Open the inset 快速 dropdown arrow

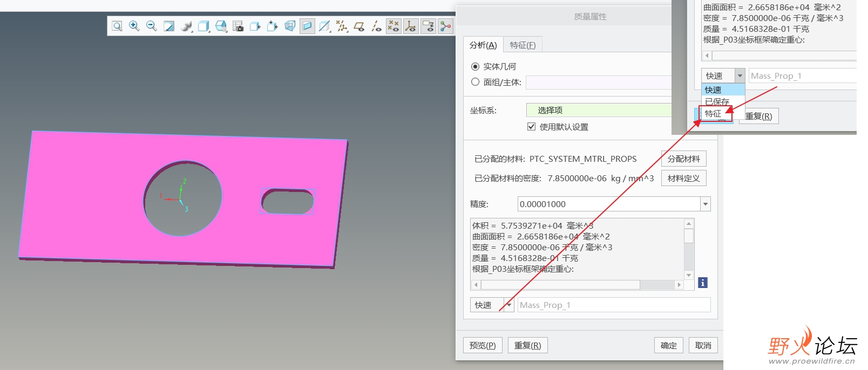pos(740,76)
